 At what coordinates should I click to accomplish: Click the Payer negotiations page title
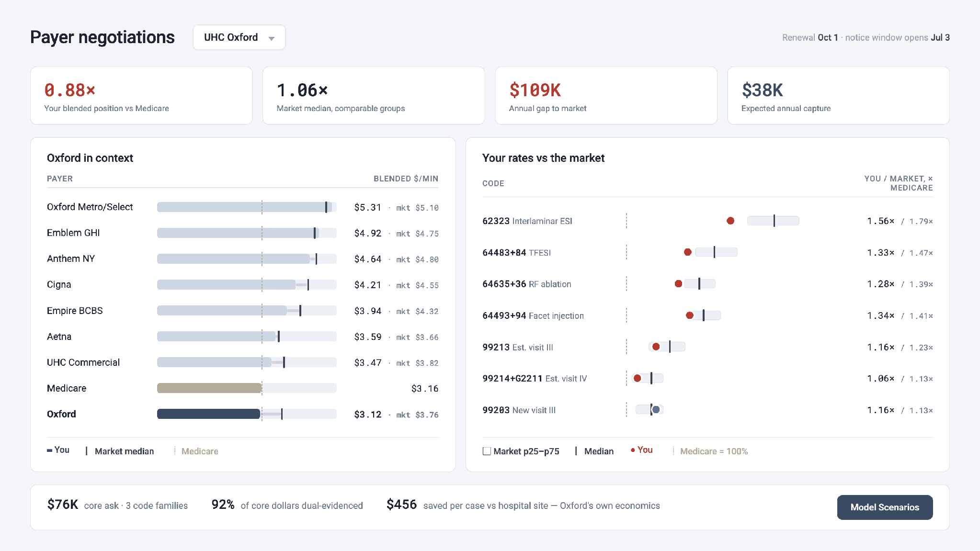tap(103, 37)
